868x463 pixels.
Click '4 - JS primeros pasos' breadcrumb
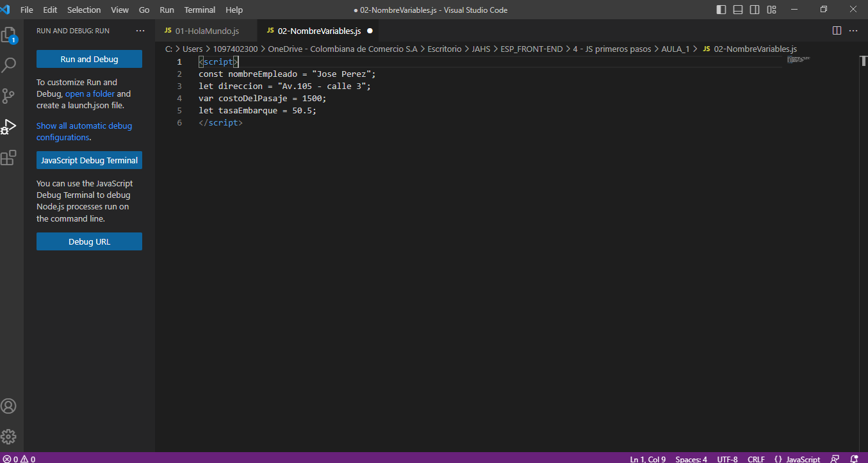(x=612, y=49)
